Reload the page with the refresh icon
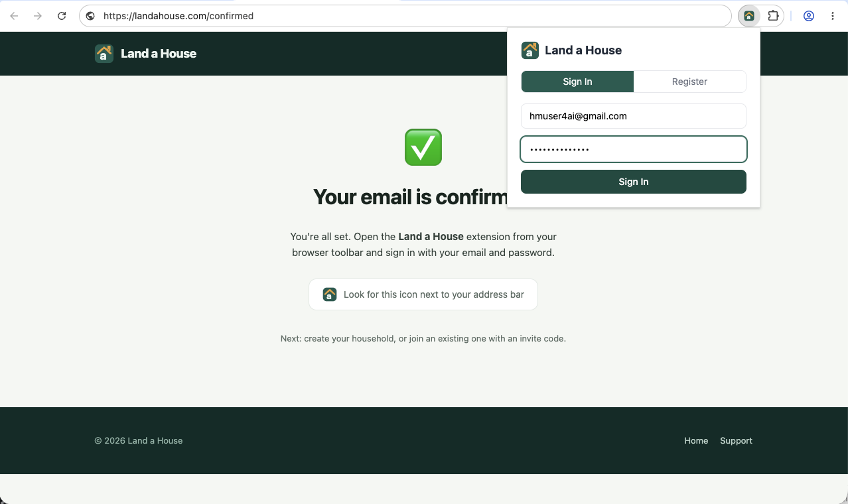Viewport: 848px width, 504px height. pyautogui.click(x=62, y=16)
